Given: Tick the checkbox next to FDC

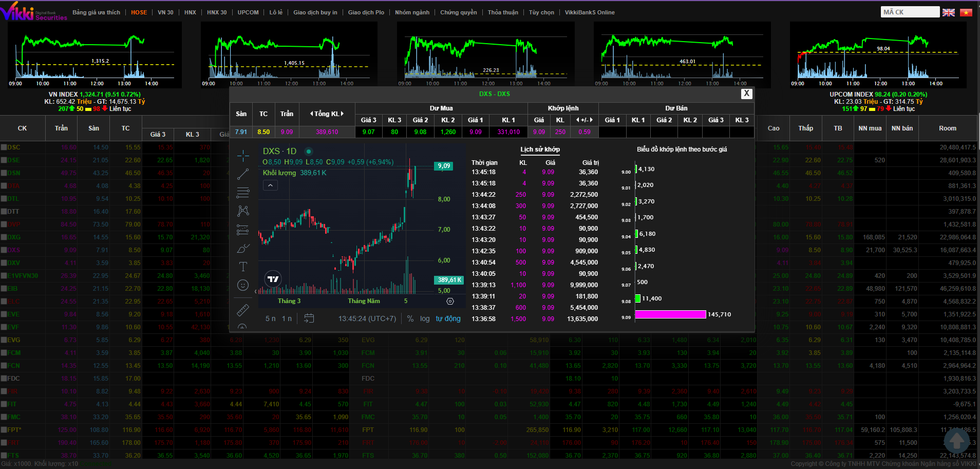Looking at the screenshot, I should pyautogui.click(x=4, y=379).
